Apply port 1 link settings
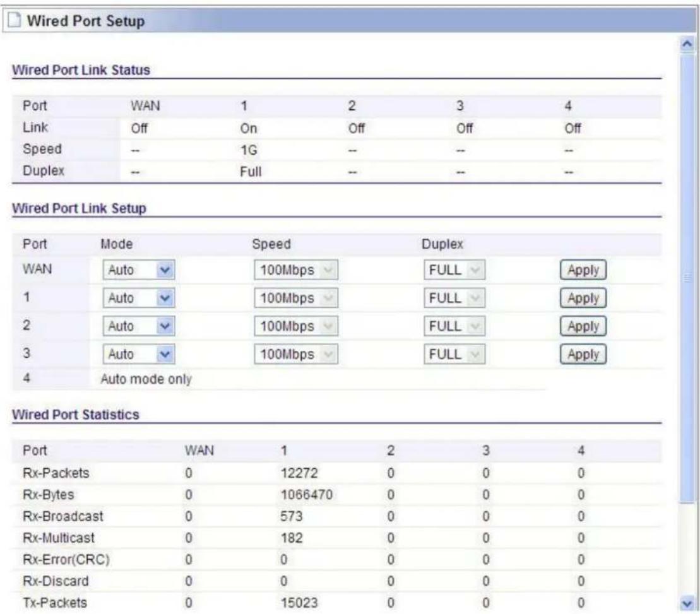The width and height of the screenshot is (700, 614). click(583, 298)
